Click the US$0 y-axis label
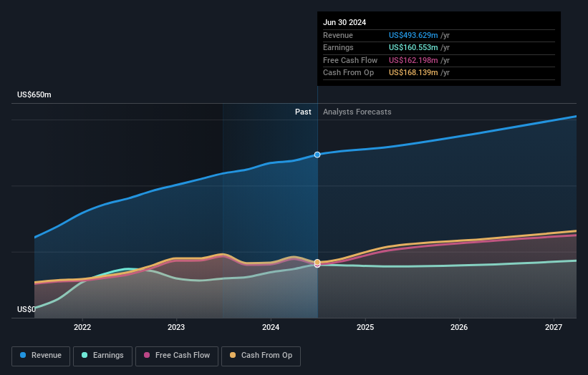Screen dimensions: 588x375 pyautogui.click(x=26, y=309)
